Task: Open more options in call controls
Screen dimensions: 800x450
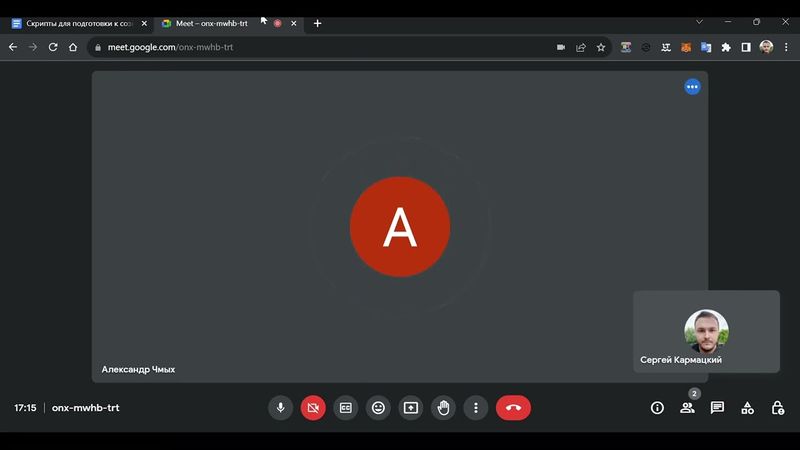Action: tap(476, 408)
